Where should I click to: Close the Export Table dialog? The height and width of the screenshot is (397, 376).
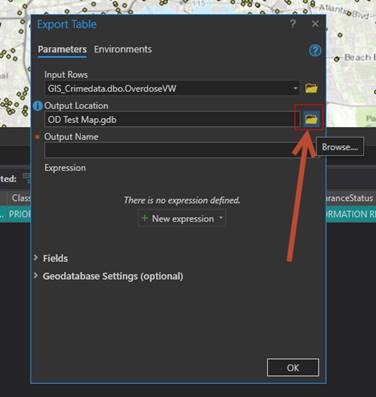[315, 24]
